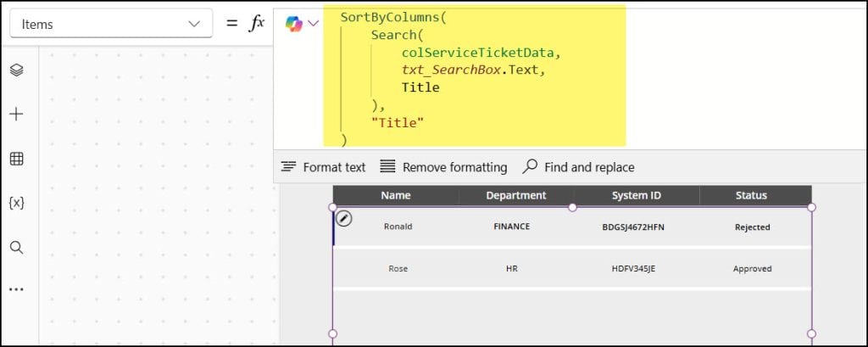Click the Name column header
This screenshot has width=868, height=347.
pyautogui.click(x=396, y=195)
